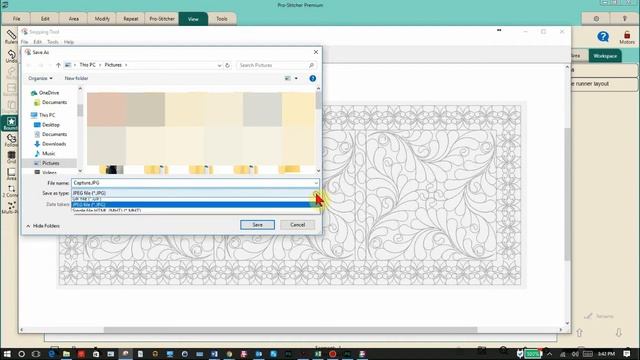The height and width of the screenshot is (360, 640).
Task: Open File Explorer from the taskbar
Action: (x=66, y=354)
